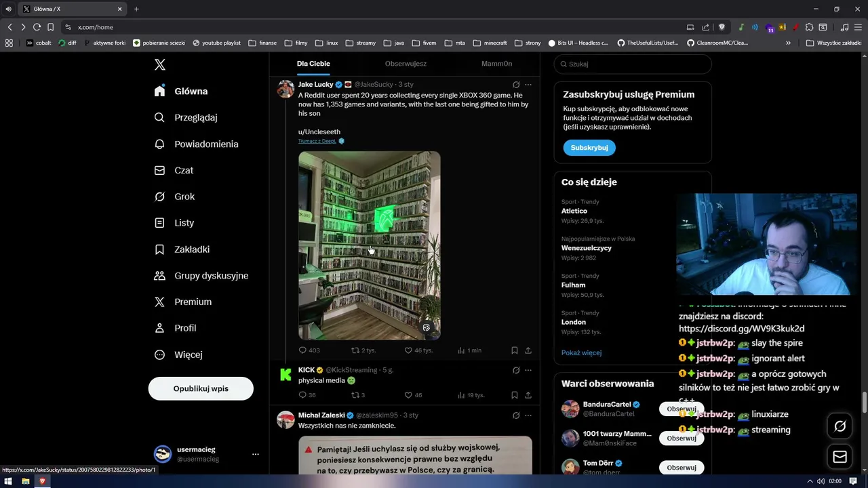The height and width of the screenshot is (488, 868).
Task: Open Windows Start menu
Action: click(x=8, y=481)
